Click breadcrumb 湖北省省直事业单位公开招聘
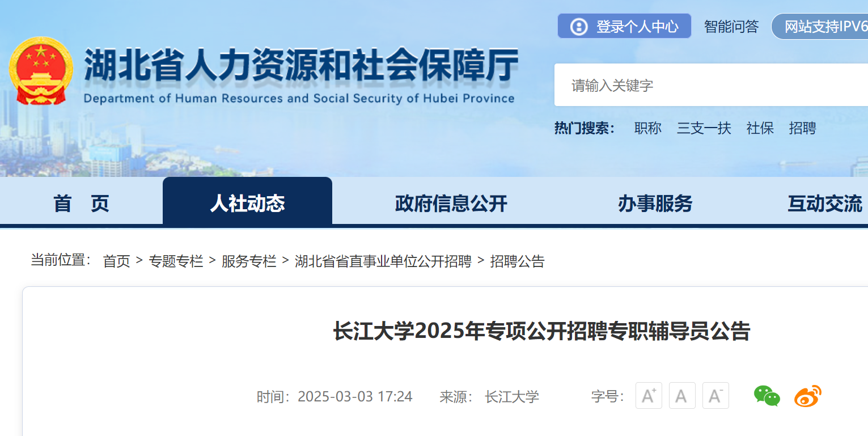 tap(383, 261)
